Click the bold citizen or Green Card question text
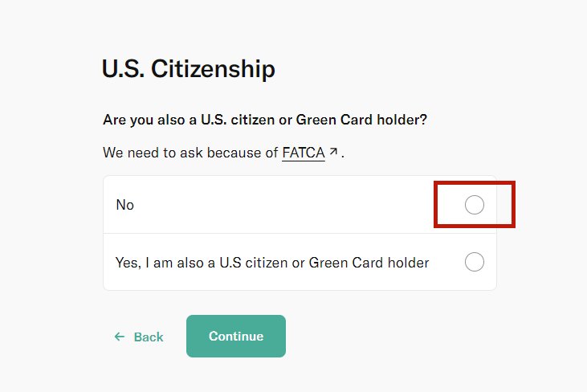Viewport: 587px width, 392px height. click(265, 120)
